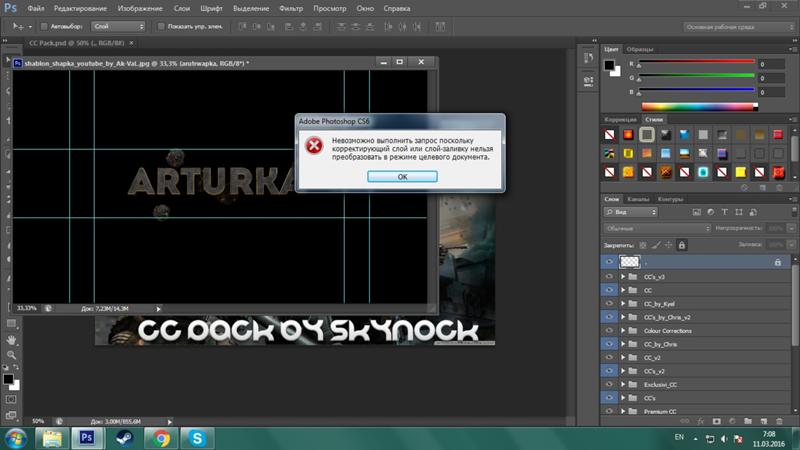Screen dimensions: 800x450
Task: Switch to the Каналы tab
Action: coord(638,199)
